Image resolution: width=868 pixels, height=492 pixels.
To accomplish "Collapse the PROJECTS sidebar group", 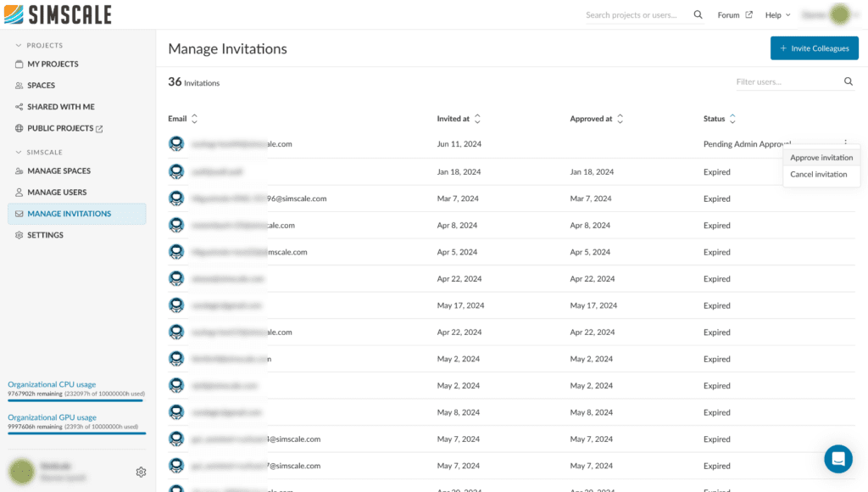I will click(19, 45).
